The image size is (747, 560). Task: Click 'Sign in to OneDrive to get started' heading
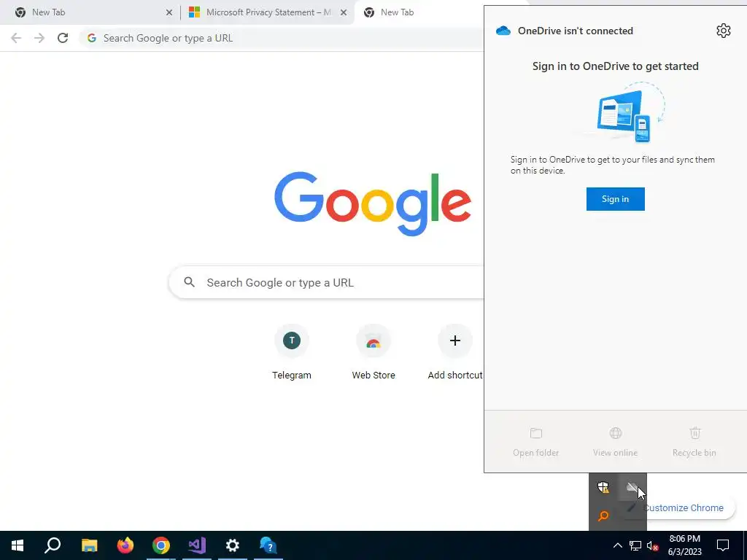click(615, 66)
